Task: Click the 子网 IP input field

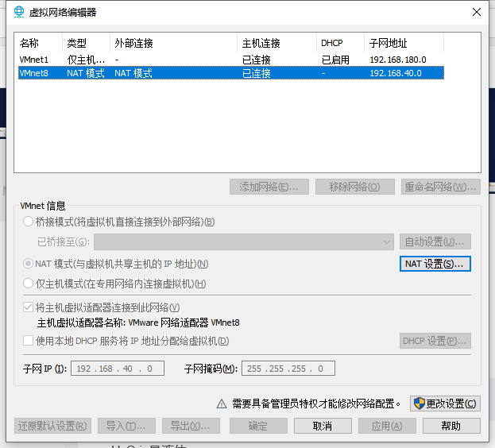Action: (118, 369)
